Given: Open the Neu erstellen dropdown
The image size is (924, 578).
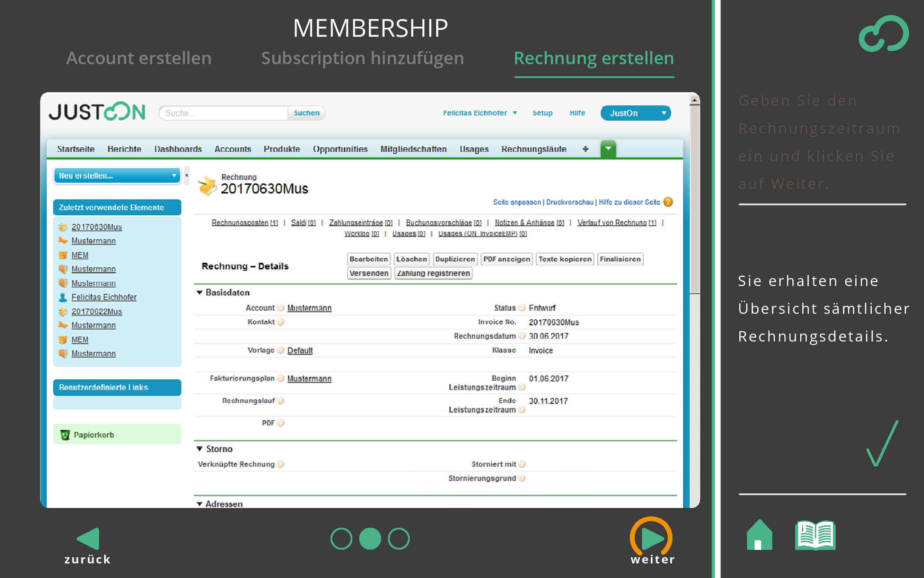Looking at the screenshot, I should (x=117, y=176).
